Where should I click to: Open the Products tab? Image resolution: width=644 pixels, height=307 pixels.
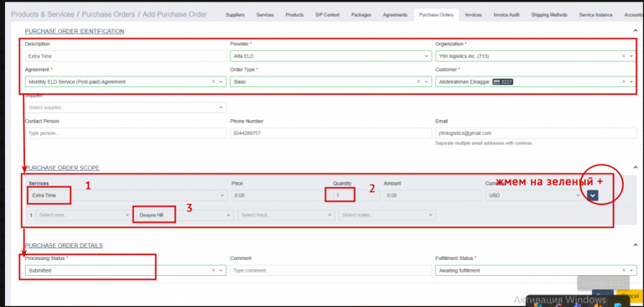294,15
